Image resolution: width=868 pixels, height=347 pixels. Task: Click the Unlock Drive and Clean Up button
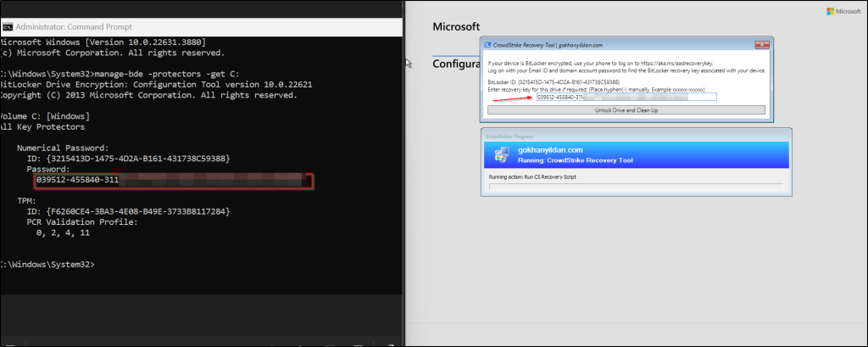click(x=626, y=110)
